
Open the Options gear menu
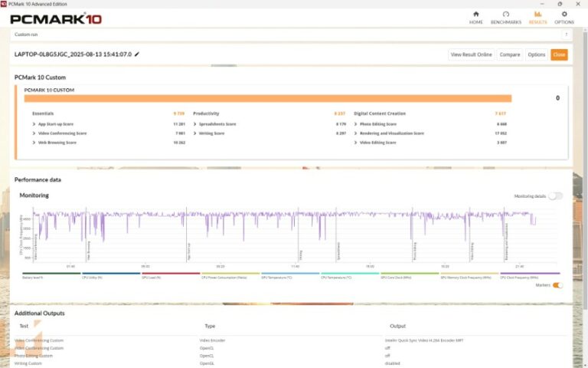564,17
